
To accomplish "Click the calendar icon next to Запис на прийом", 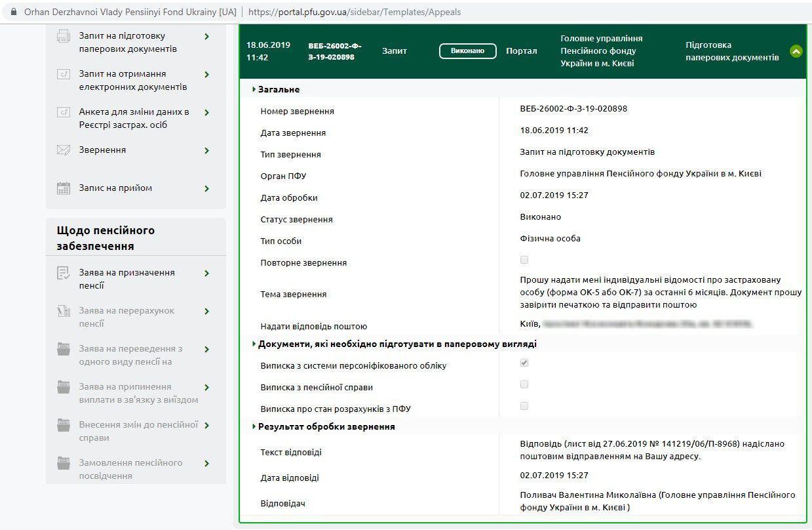I will point(63,188).
